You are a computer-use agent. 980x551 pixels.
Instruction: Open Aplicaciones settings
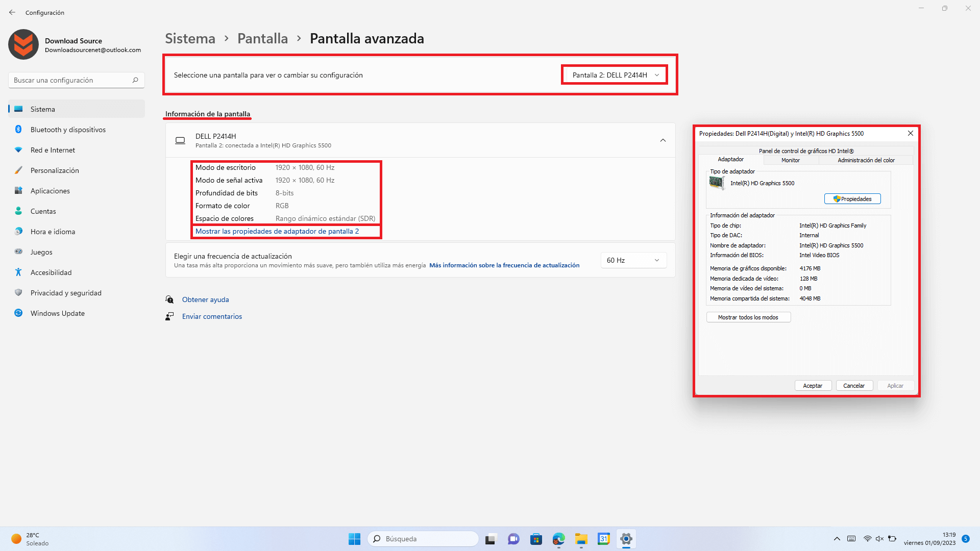(x=77, y=191)
